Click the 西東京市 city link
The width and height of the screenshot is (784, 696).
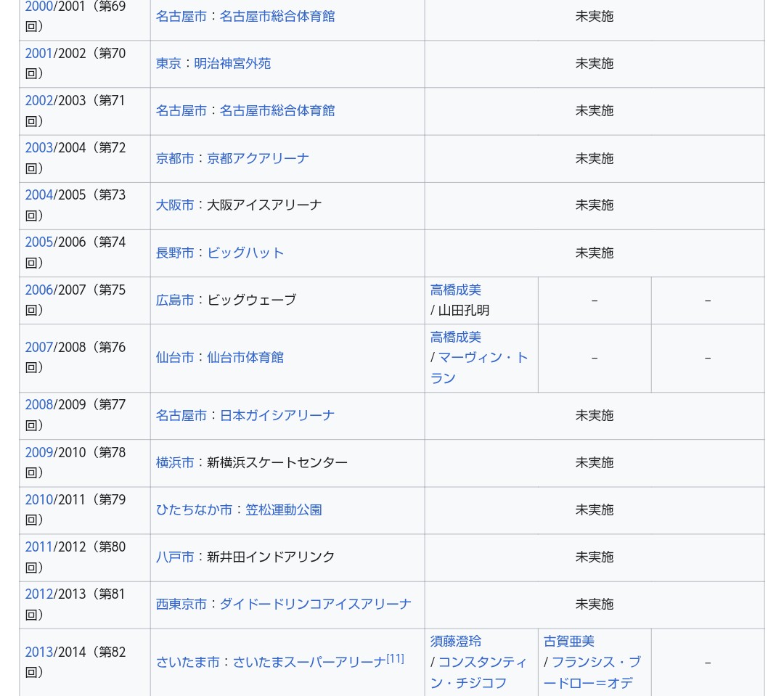(181, 605)
